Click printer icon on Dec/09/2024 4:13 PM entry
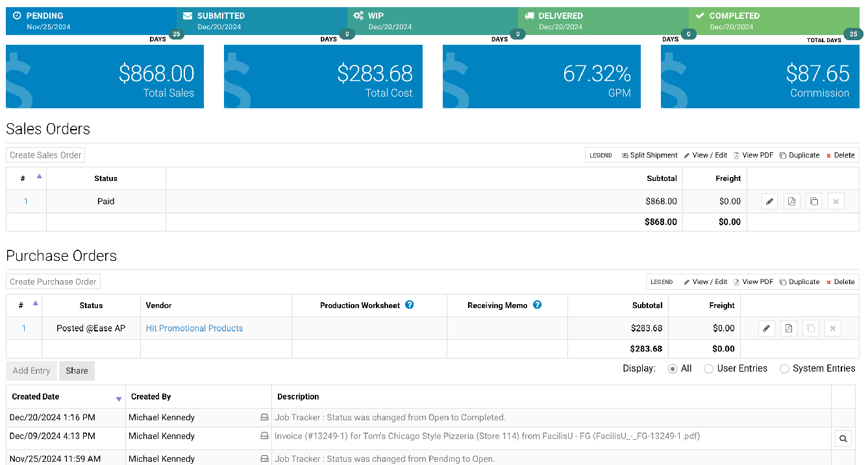This screenshot has width=868, height=465. pyautogui.click(x=264, y=436)
